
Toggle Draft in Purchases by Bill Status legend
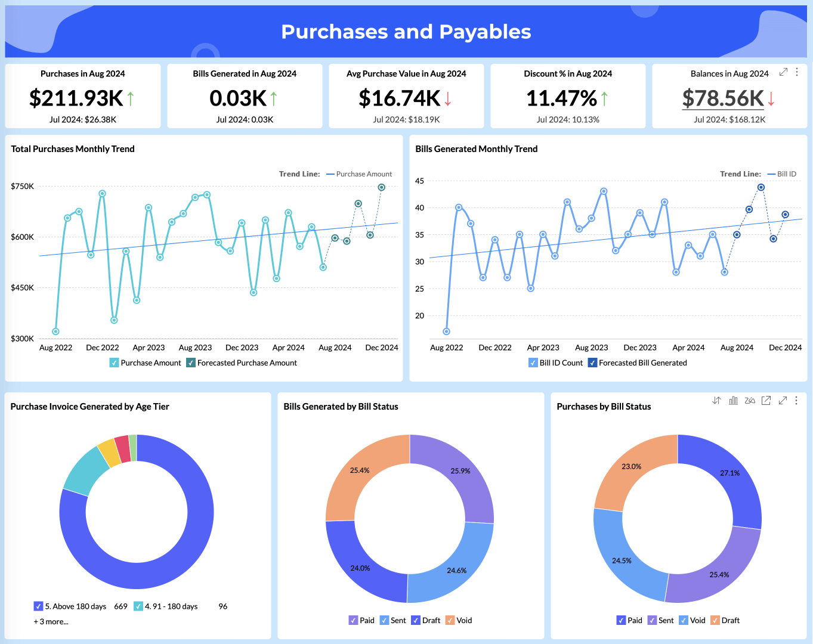(x=715, y=620)
